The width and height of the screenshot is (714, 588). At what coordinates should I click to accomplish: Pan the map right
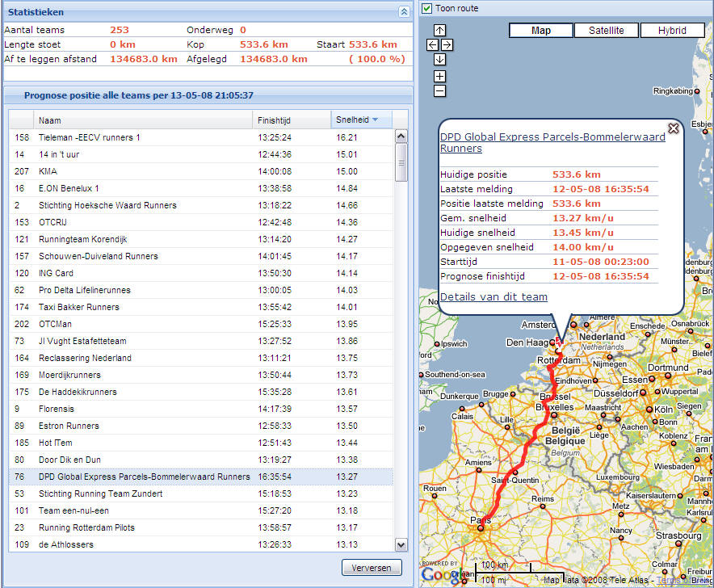[x=447, y=45]
